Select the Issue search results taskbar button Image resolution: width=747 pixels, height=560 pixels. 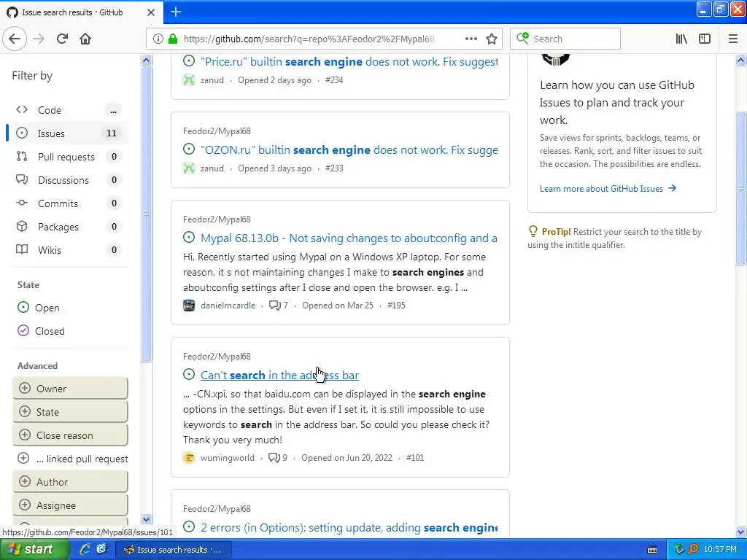[x=174, y=550]
